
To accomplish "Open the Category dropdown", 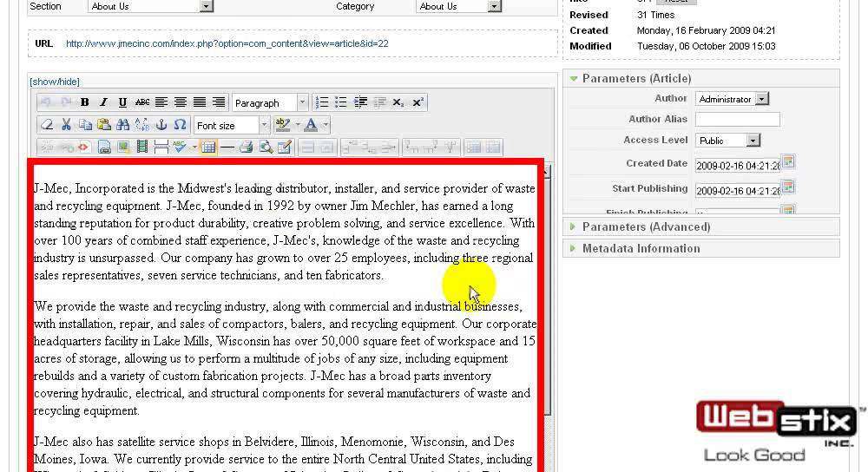I will click(458, 6).
